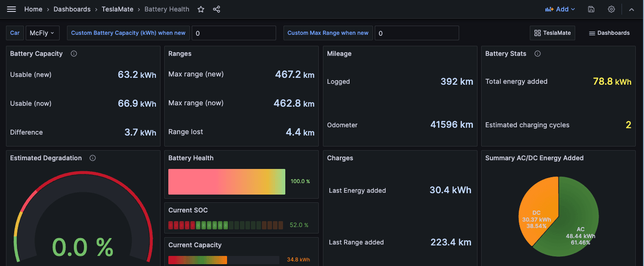The image size is (644, 266).
Task: Open the Dashboards list button
Action: pyautogui.click(x=609, y=33)
